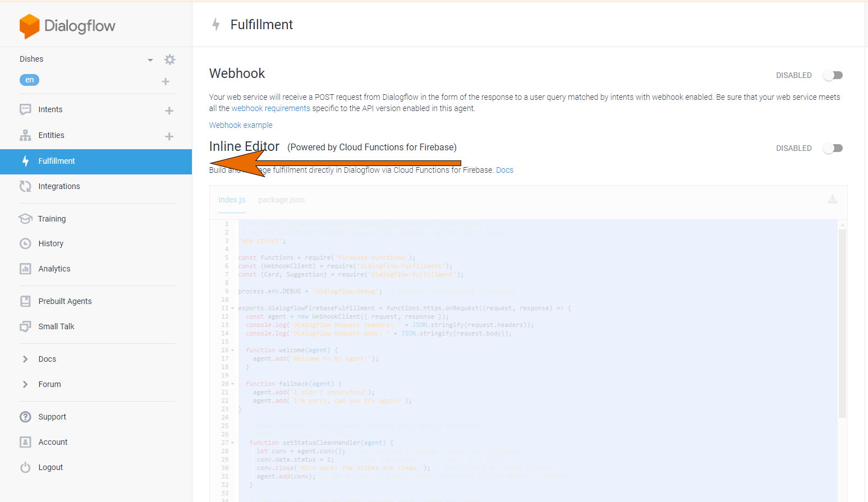Click the Docs label in sidebar
The image size is (868, 502).
[47, 359]
